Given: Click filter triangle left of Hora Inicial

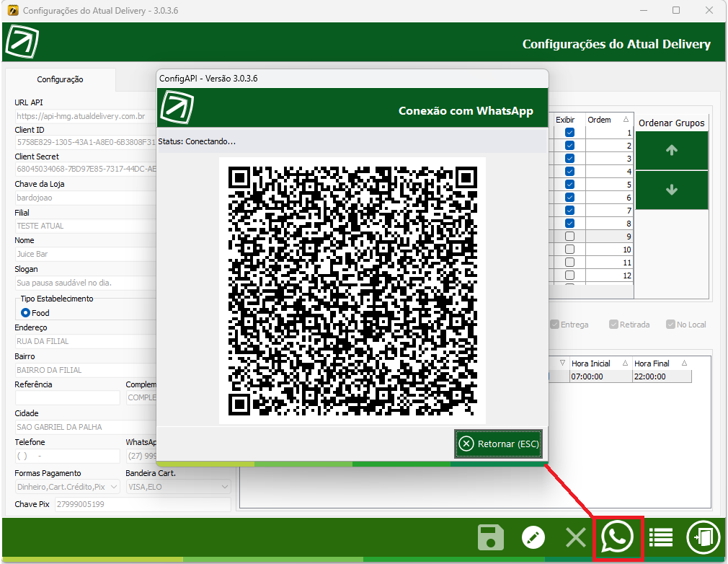Looking at the screenshot, I should pyautogui.click(x=562, y=363).
